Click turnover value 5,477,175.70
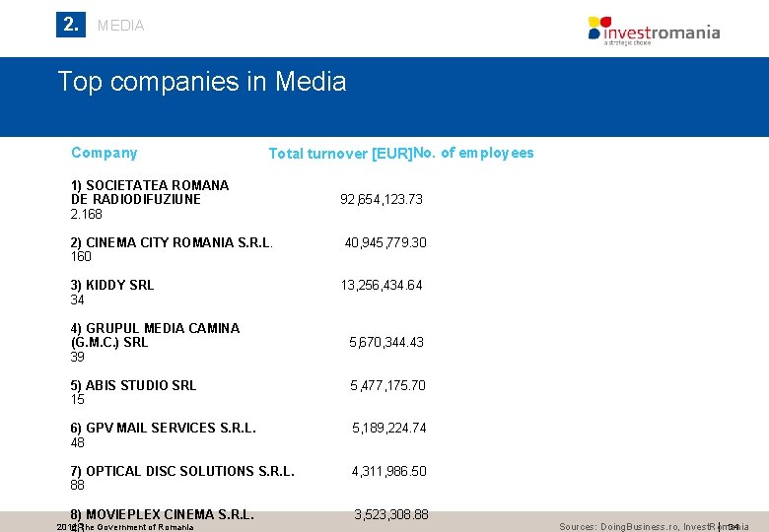This screenshot has height=532, width=769. (x=387, y=385)
